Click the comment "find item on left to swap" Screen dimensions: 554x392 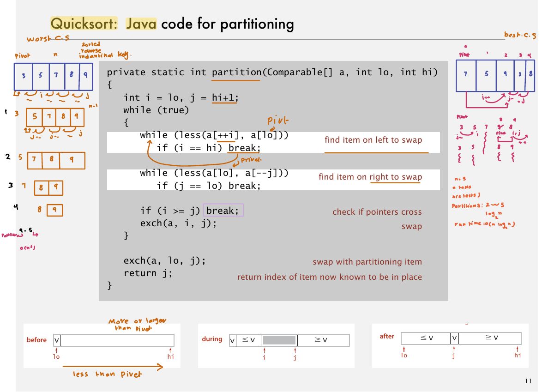click(373, 140)
